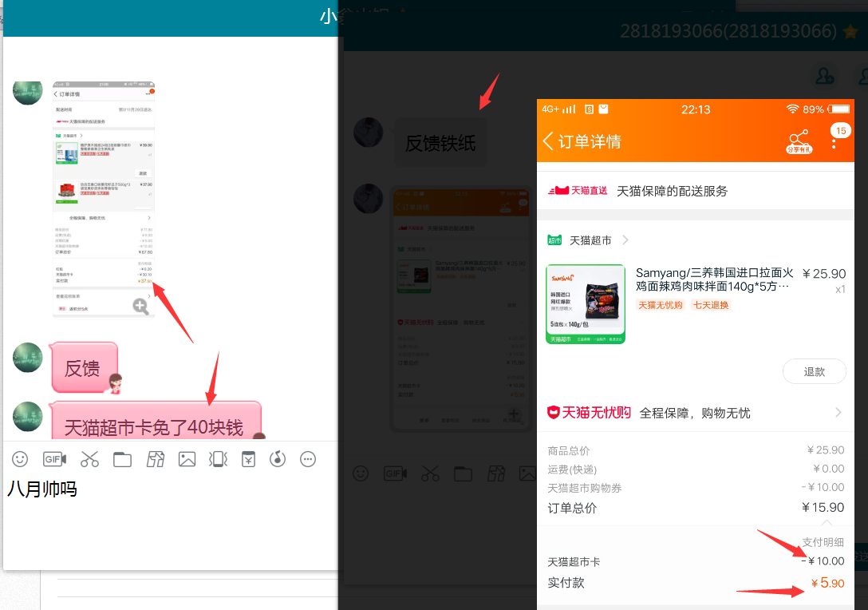Click 运费(快递) ¥0.00 row

[696, 469]
